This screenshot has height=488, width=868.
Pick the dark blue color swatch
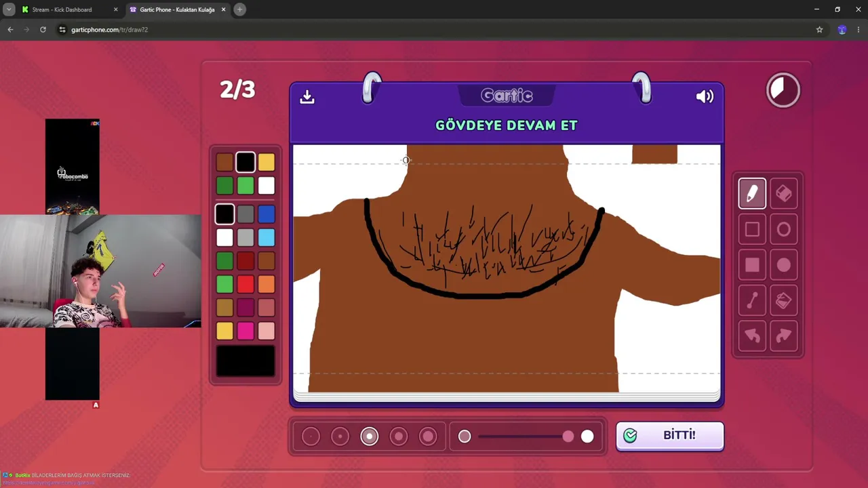pos(267,214)
